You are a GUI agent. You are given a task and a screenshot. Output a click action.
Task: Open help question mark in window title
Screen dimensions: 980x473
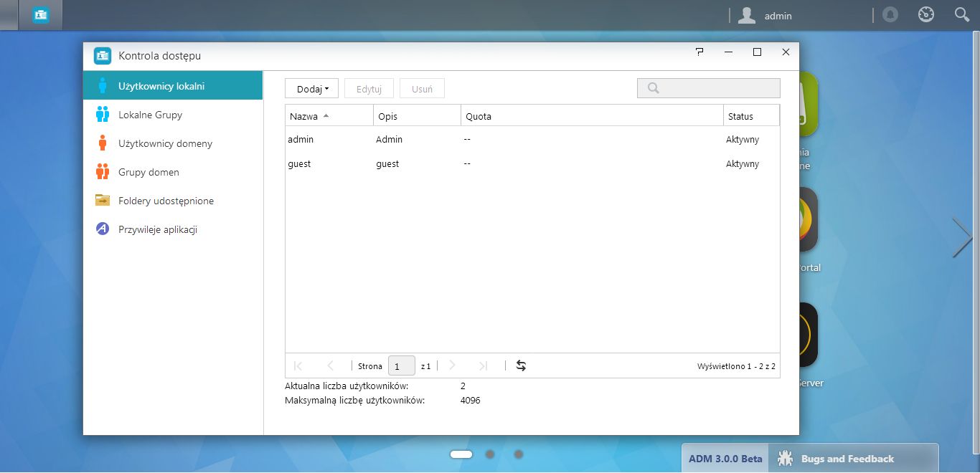coord(699,52)
